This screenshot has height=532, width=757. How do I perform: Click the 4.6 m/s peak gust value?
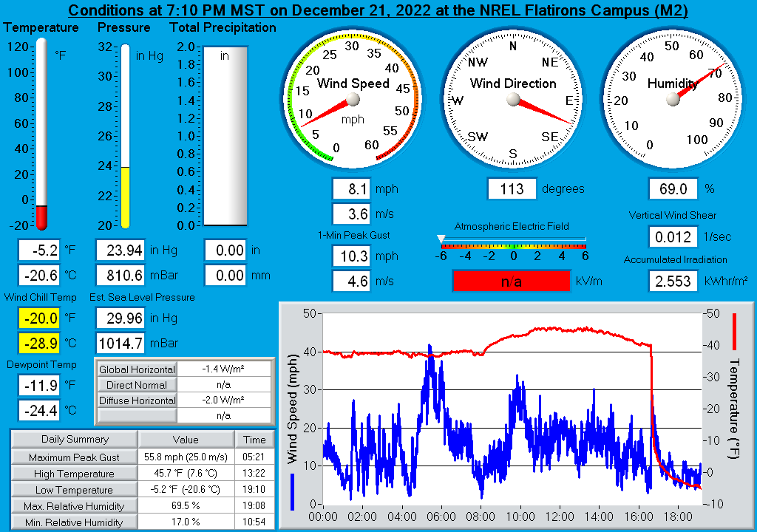(x=351, y=281)
